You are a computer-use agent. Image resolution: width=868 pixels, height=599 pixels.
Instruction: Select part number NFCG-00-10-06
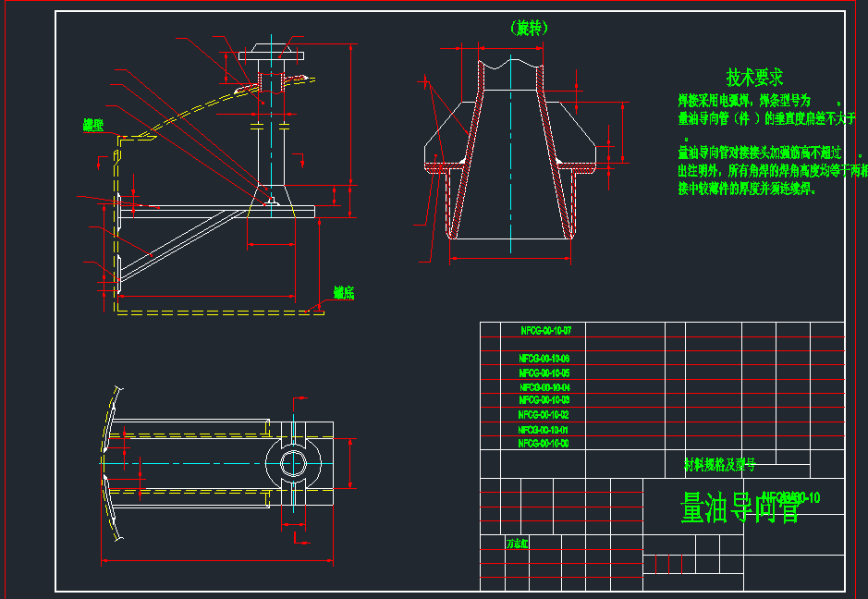(x=544, y=358)
